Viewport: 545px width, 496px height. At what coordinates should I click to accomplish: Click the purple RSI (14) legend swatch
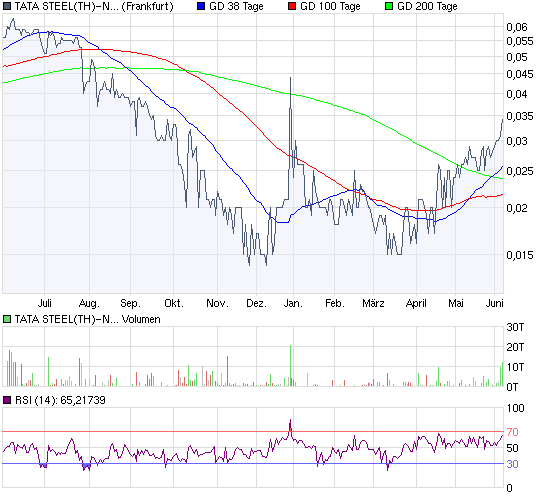pyautogui.click(x=7, y=400)
